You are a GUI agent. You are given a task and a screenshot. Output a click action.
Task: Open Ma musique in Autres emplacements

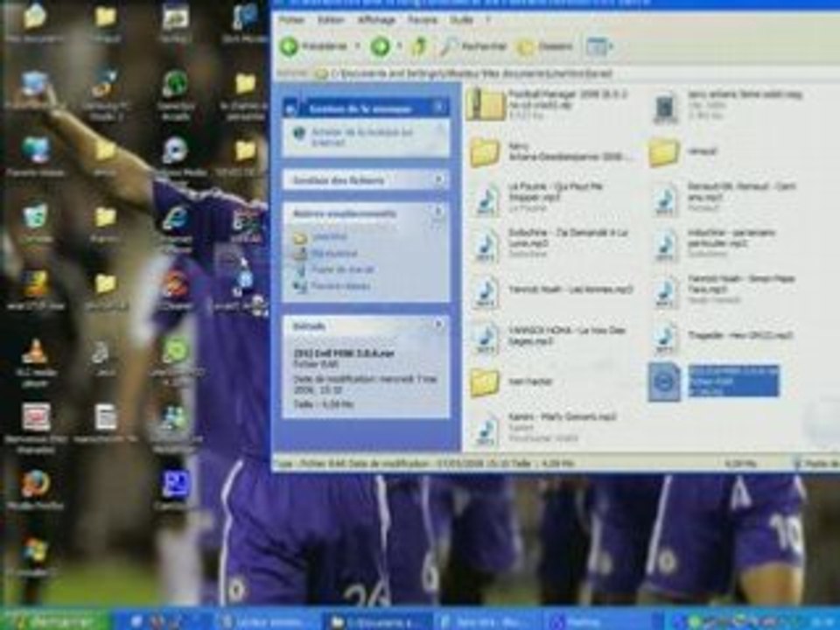(334, 253)
